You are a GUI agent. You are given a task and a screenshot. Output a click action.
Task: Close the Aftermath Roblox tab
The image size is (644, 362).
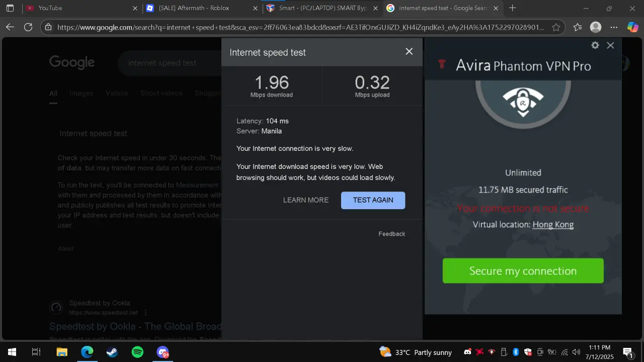coord(255,9)
